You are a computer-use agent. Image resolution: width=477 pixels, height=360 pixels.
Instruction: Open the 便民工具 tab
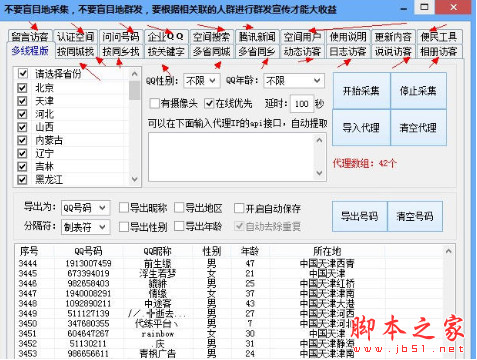439,36
